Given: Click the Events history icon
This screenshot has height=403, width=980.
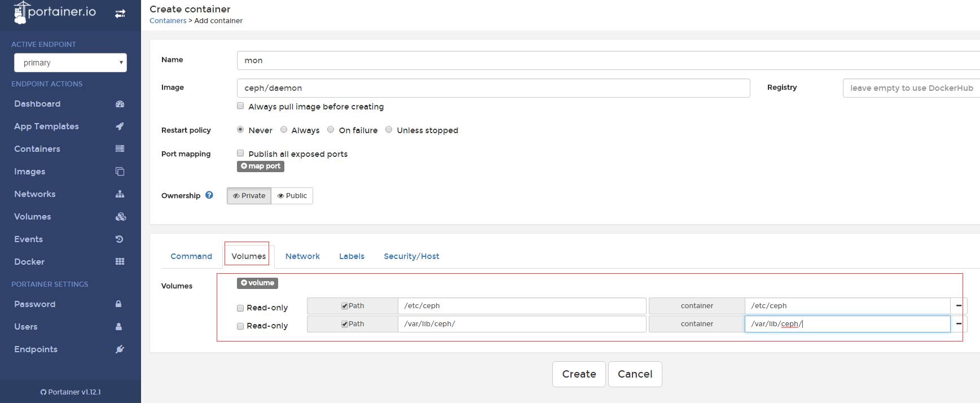Looking at the screenshot, I should coord(119,239).
